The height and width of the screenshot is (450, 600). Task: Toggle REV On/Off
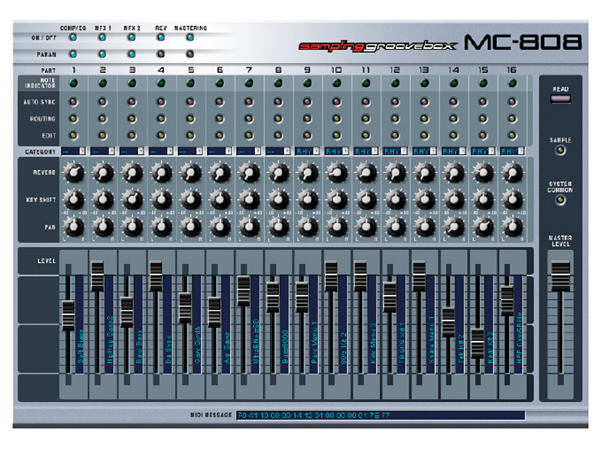tap(161, 38)
